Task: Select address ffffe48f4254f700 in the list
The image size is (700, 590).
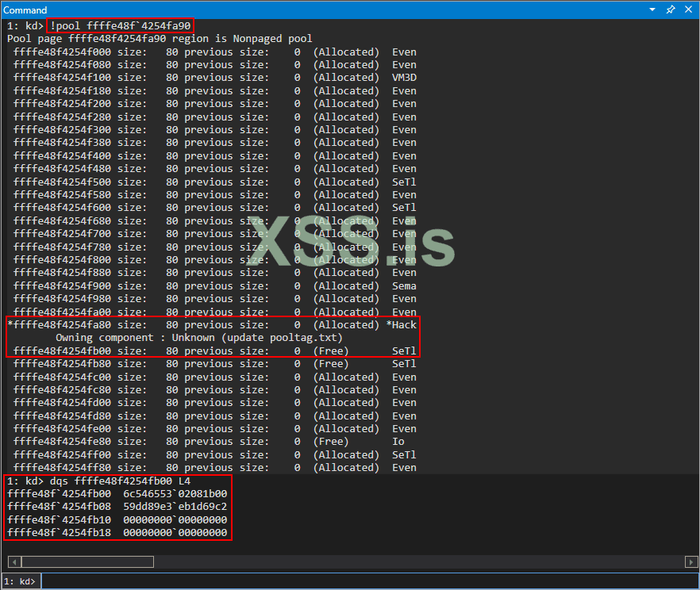Action: click(62, 234)
